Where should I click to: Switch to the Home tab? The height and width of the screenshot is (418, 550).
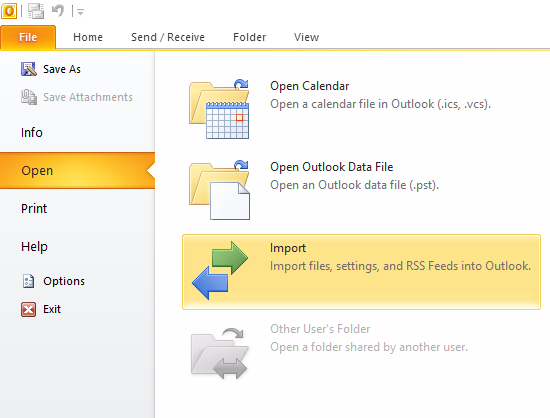pos(88,37)
